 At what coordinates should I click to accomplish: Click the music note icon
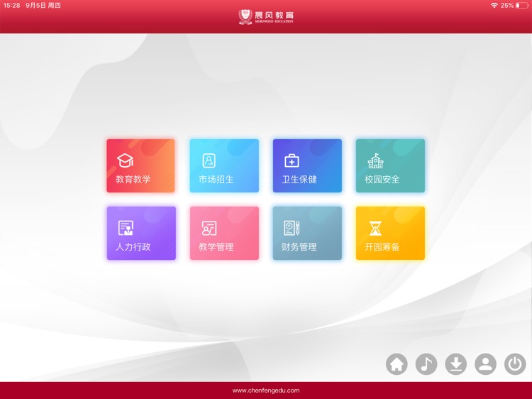pos(426,364)
